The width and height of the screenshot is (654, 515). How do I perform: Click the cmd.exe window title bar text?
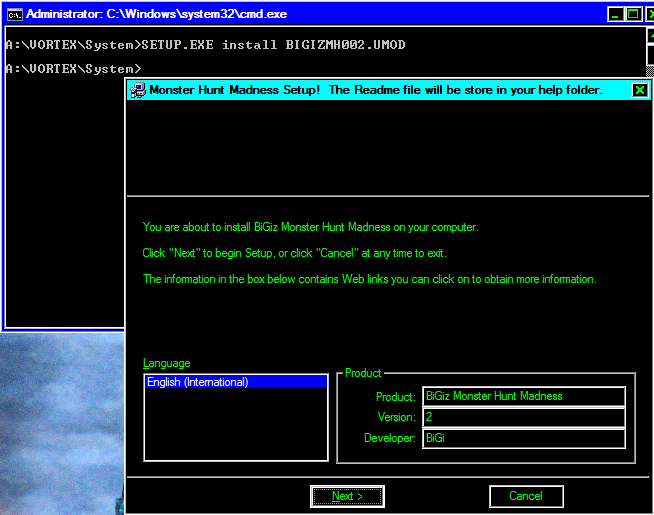[x=156, y=14]
